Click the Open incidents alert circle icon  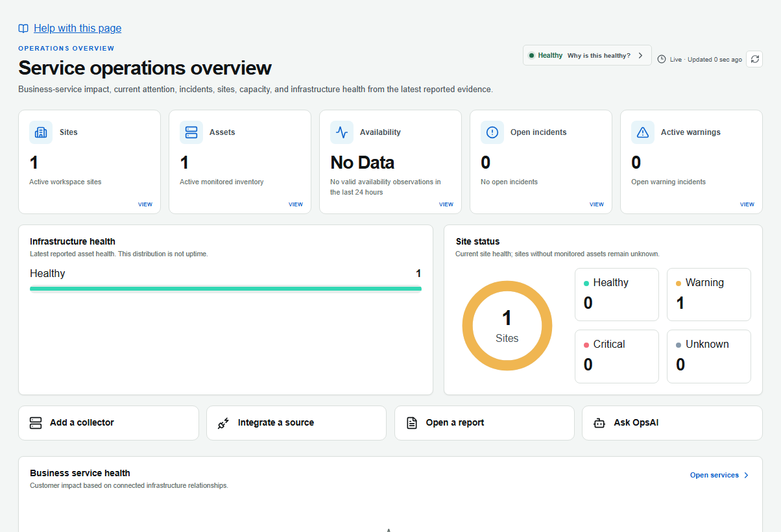click(492, 132)
